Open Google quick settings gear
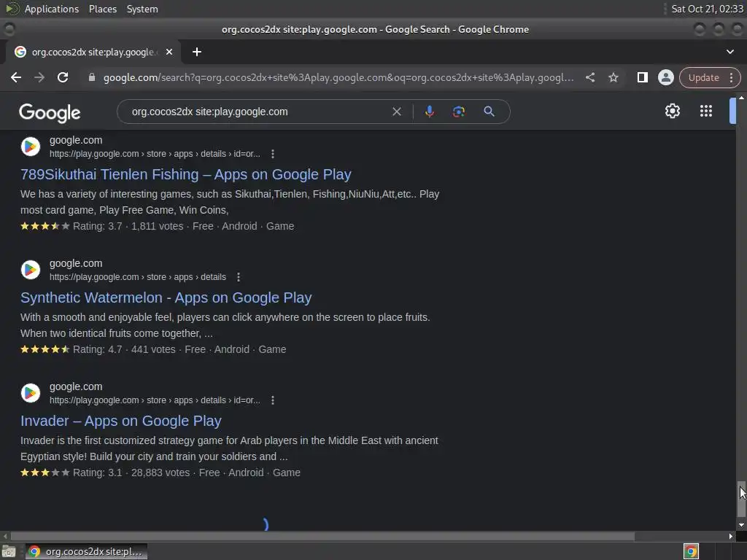This screenshot has width=747, height=560. (672, 111)
